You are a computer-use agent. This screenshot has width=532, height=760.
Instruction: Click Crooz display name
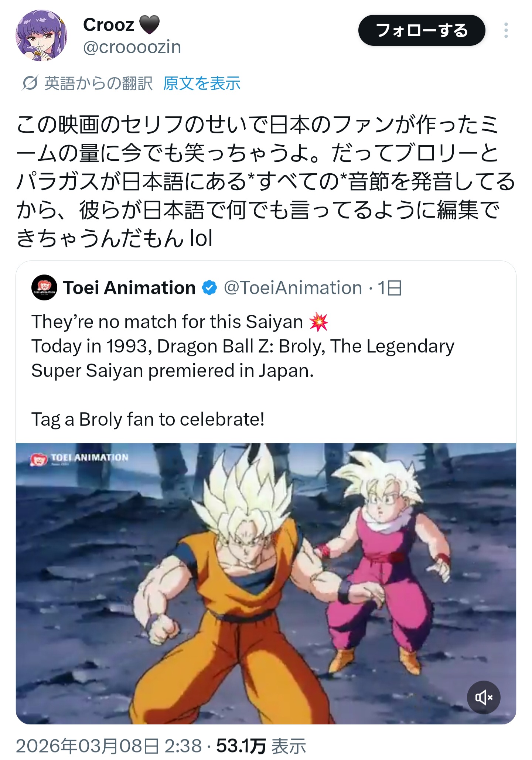pyautogui.click(x=109, y=25)
